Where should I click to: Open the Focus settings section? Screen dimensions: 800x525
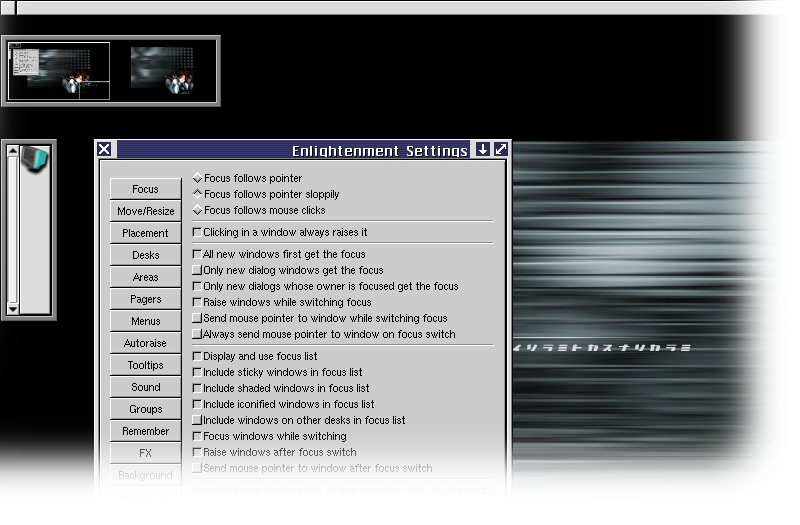coord(145,189)
